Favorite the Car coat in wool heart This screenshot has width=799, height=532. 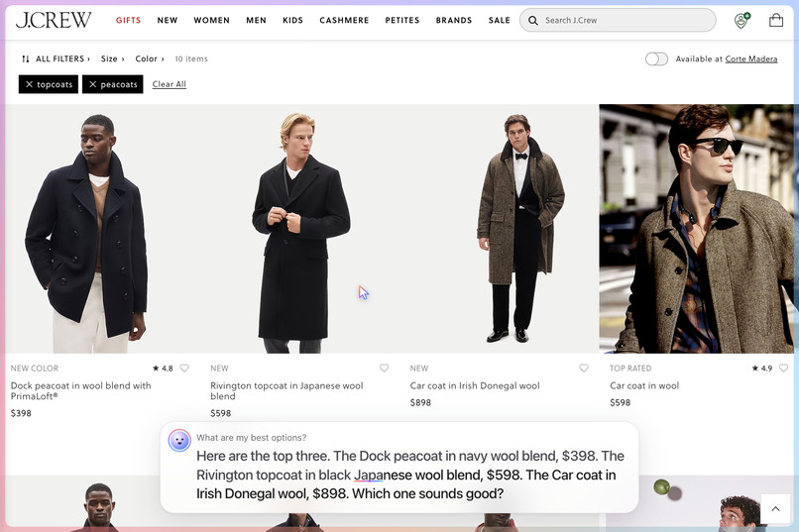click(784, 369)
